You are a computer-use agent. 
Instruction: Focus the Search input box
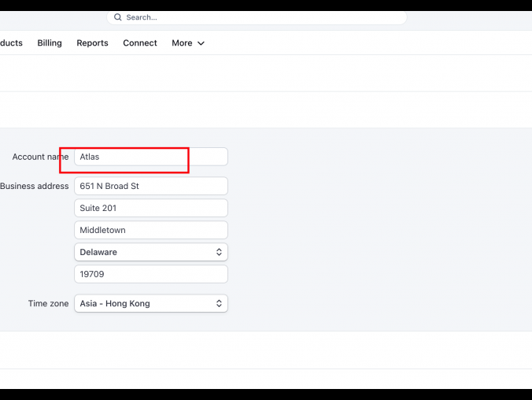260,17
